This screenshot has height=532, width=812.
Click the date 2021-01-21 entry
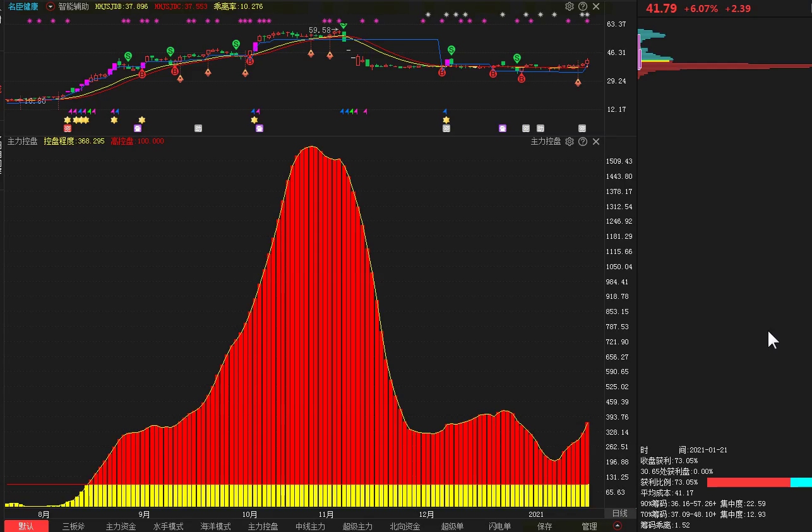pyautogui.click(x=684, y=450)
